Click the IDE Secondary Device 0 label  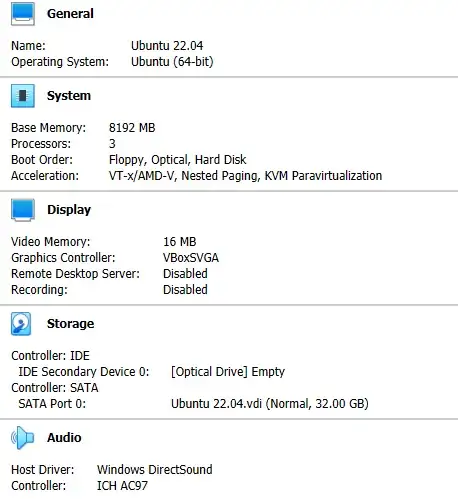pos(84,372)
